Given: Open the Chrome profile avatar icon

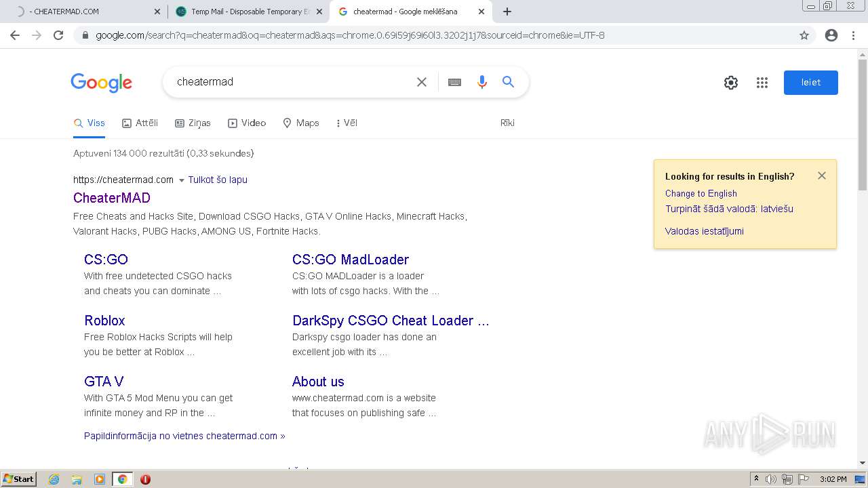Looking at the screenshot, I should (831, 35).
